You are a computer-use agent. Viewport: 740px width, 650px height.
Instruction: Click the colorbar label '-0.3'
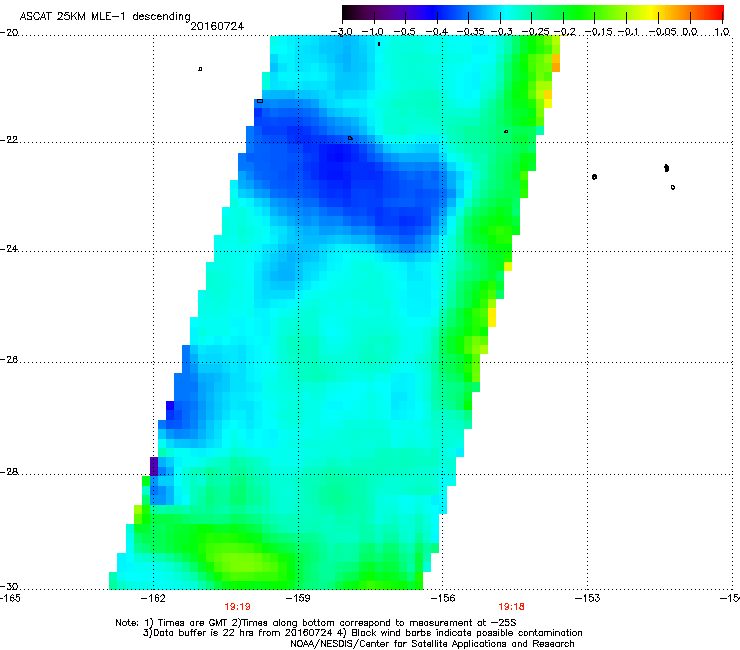(501, 32)
